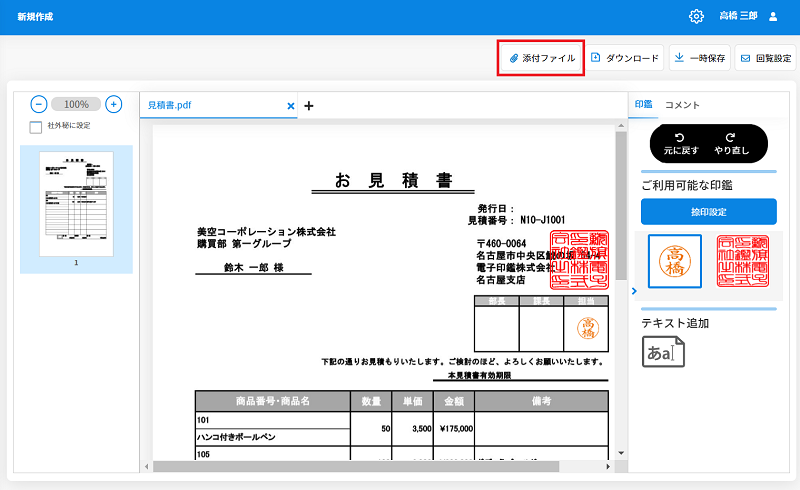Viewport: 800px width, 490px height.
Task: Open the settings gear icon
Action: [696, 16]
